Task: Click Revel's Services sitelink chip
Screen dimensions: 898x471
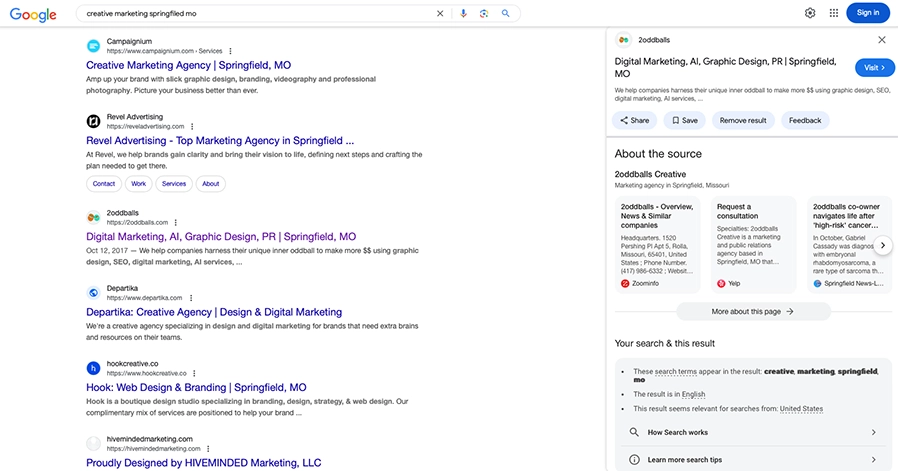Action: (174, 184)
